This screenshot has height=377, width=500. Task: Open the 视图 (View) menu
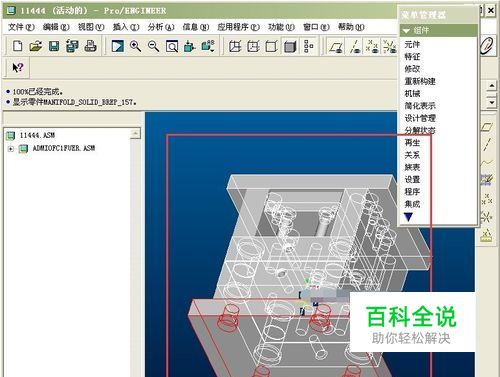(x=91, y=27)
